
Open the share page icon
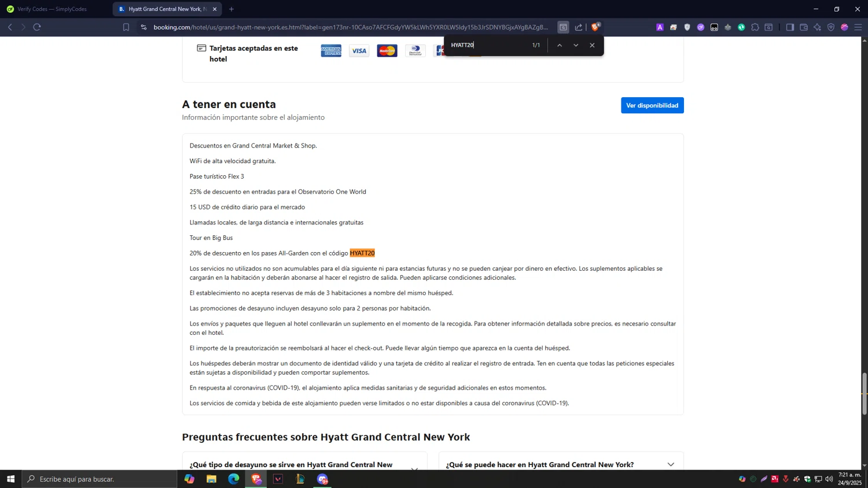coord(579,27)
